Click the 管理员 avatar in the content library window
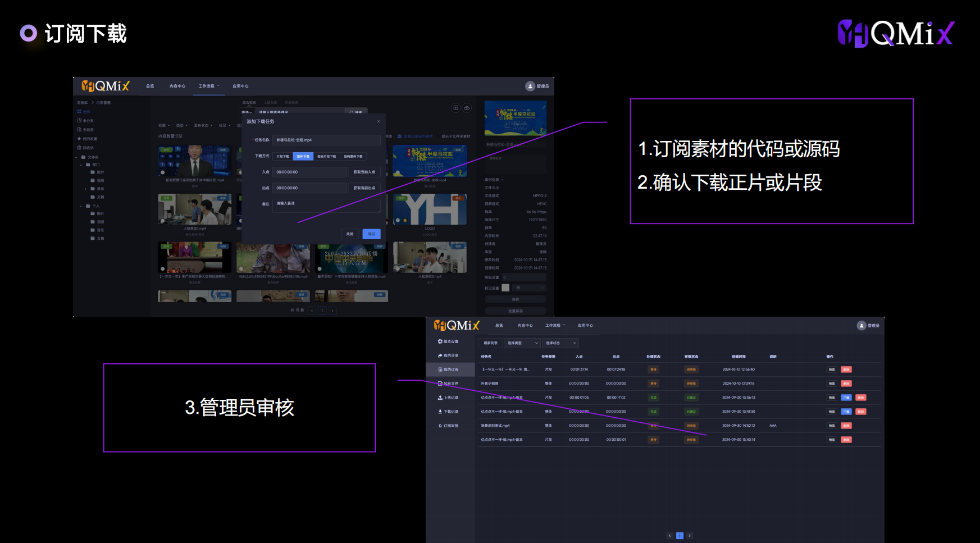Screen dimensions: 980x543 pyautogui.click(x=530, y=86)
